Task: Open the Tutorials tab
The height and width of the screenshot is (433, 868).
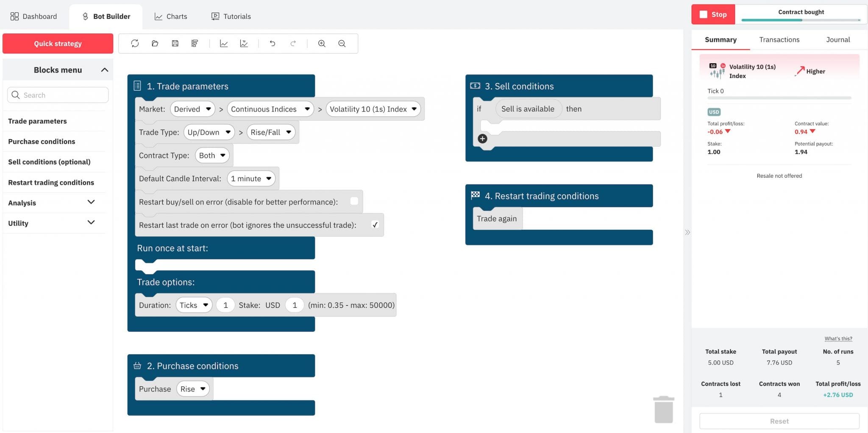Action: pyautogui.click(x=231, y=16)
